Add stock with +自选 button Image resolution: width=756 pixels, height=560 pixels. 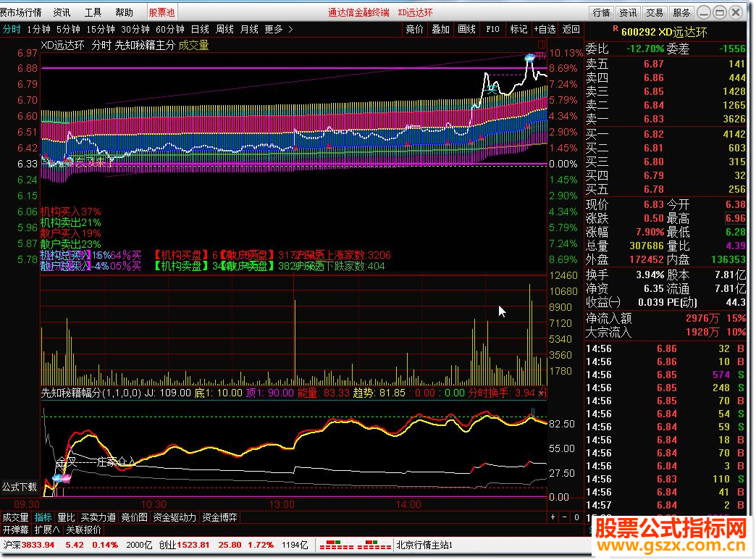pos(545,30)
